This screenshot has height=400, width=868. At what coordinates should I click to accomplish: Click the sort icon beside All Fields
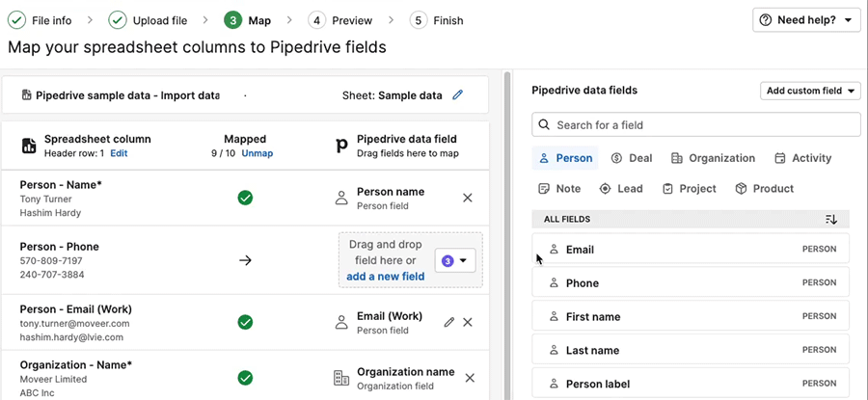(831, 220)
